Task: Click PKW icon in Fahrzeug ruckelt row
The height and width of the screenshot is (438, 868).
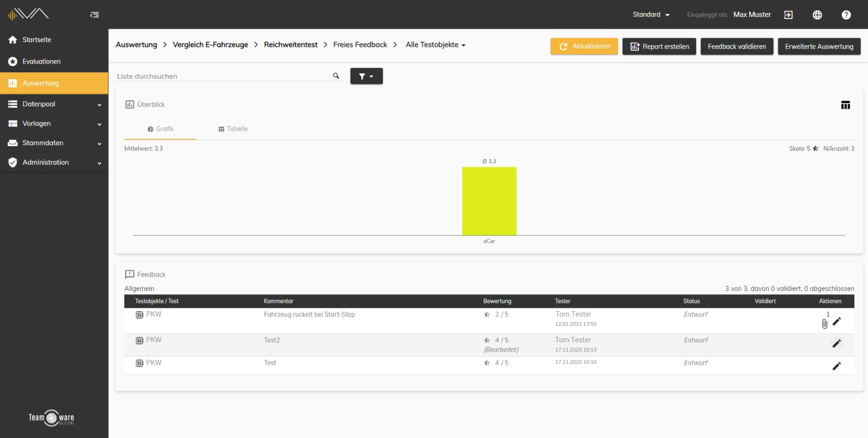Action: (140, 315)
